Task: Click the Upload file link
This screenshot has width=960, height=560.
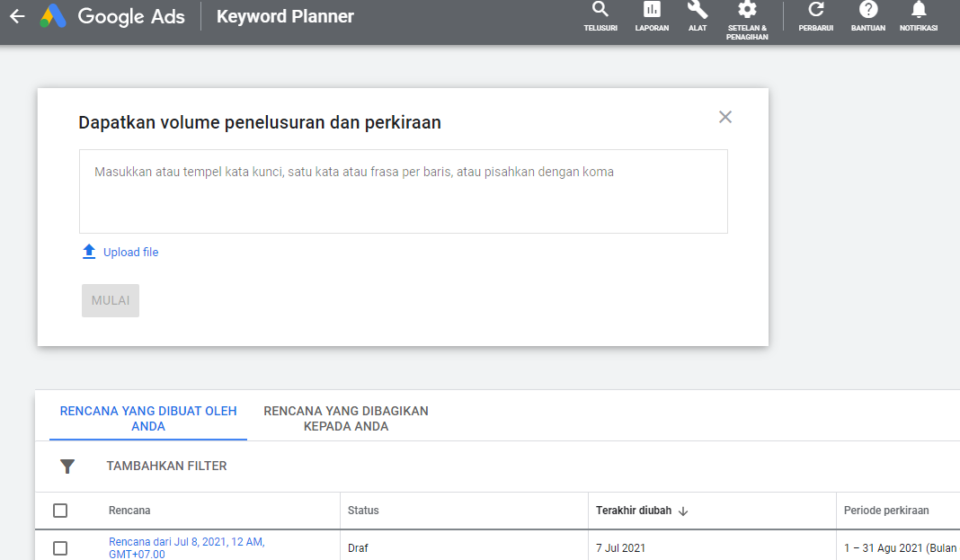Action: pos(130,253)
